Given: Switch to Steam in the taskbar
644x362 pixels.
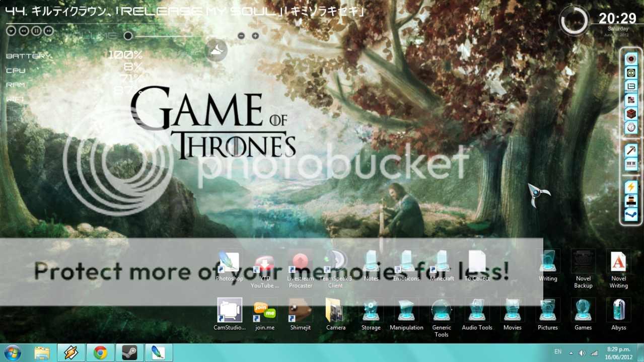Looking at the screenshot, I should [129, 352].
